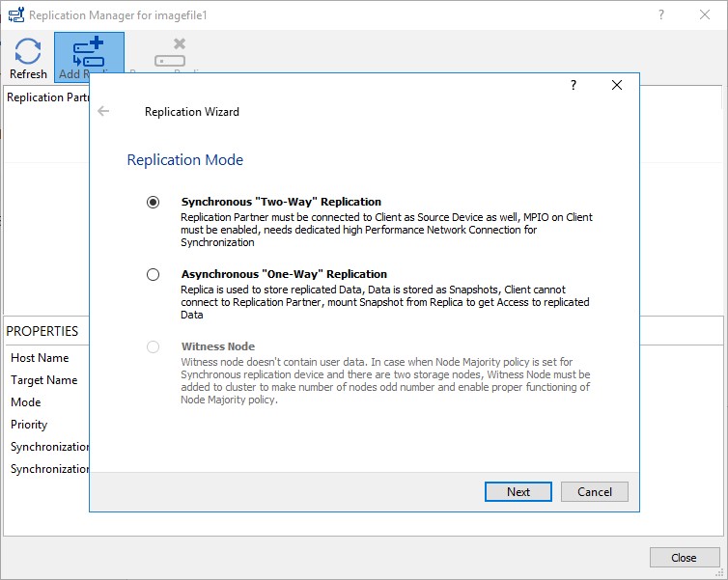Click the Target Name property row

(x=48, y=380)
